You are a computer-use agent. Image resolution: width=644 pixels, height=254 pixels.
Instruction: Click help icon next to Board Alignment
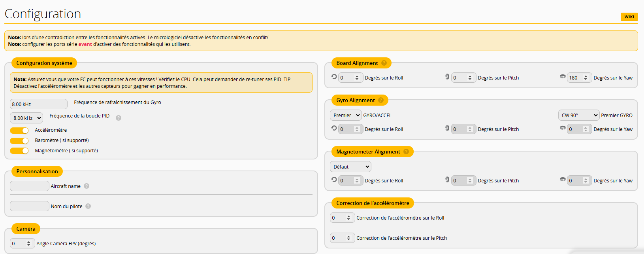384,63
